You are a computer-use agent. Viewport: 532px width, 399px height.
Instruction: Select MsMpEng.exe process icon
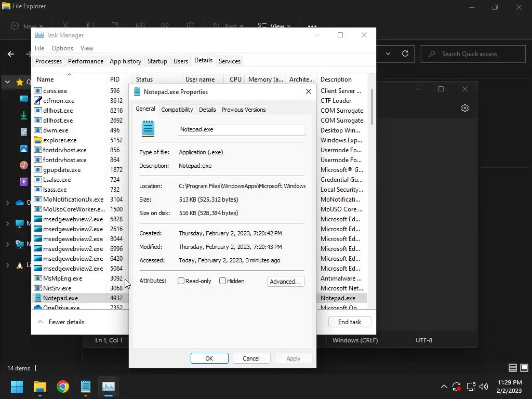[x=37, y=278]
